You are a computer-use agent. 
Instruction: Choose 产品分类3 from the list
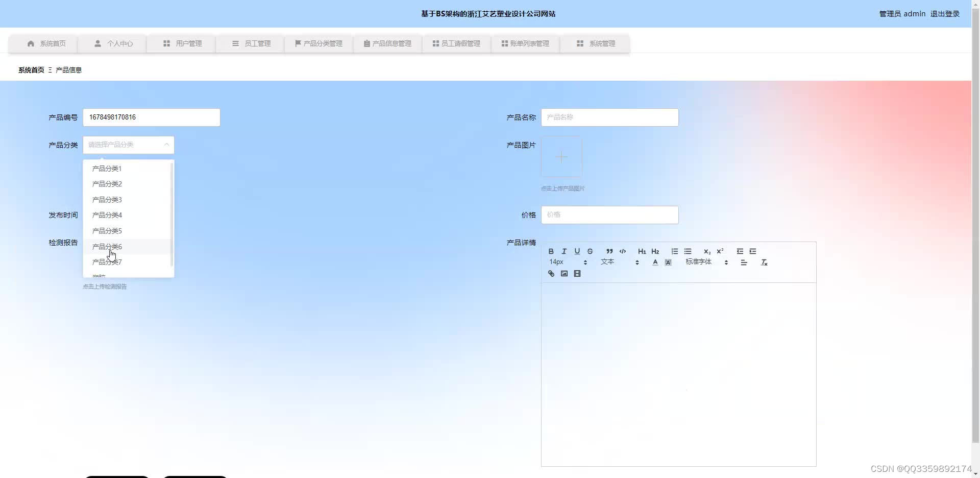pyautogui.click(x=128, y=200)
